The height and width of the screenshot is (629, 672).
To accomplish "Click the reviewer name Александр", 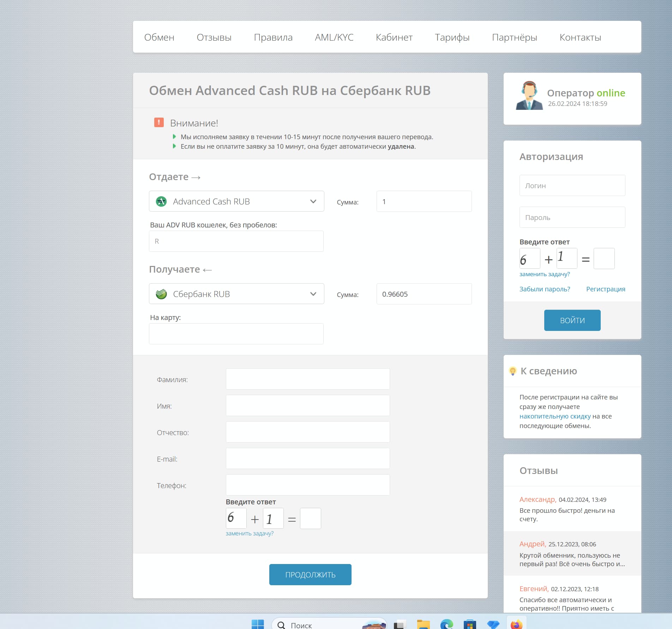I will click(x=538, y=499).
